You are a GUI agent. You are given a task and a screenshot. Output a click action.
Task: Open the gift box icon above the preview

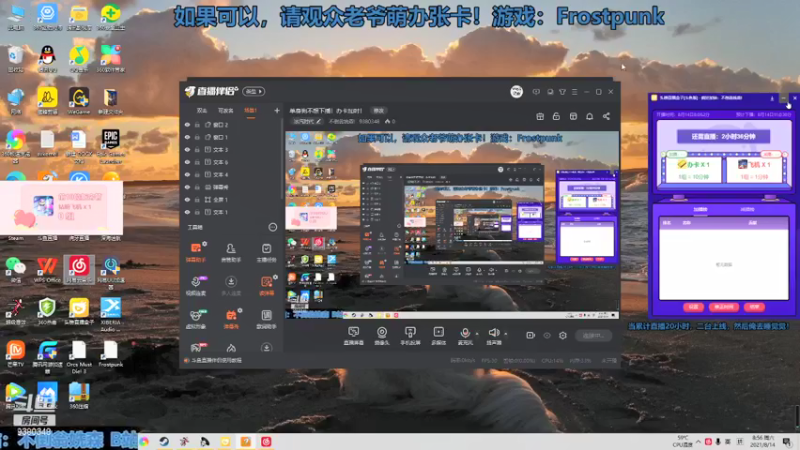point(540,116)
